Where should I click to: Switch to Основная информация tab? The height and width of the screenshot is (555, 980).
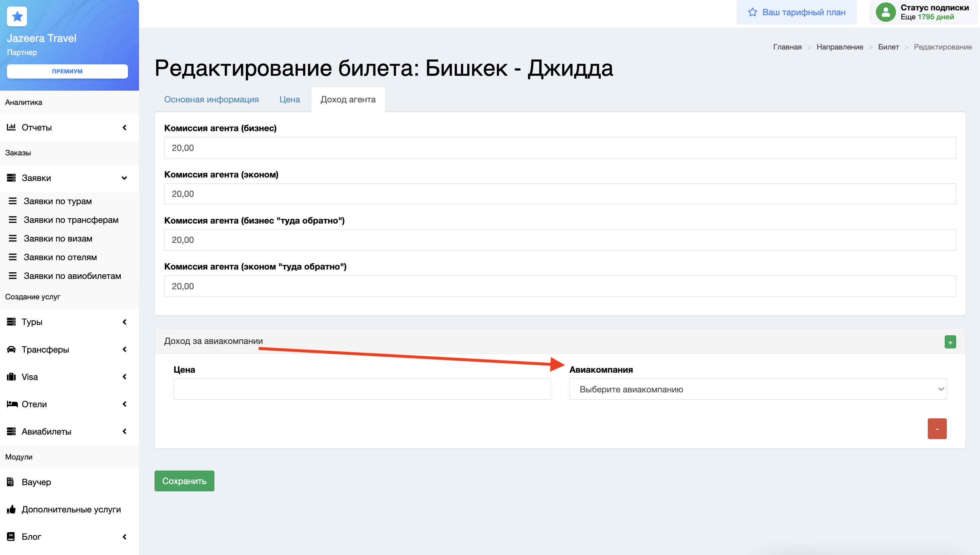[211, 100]
